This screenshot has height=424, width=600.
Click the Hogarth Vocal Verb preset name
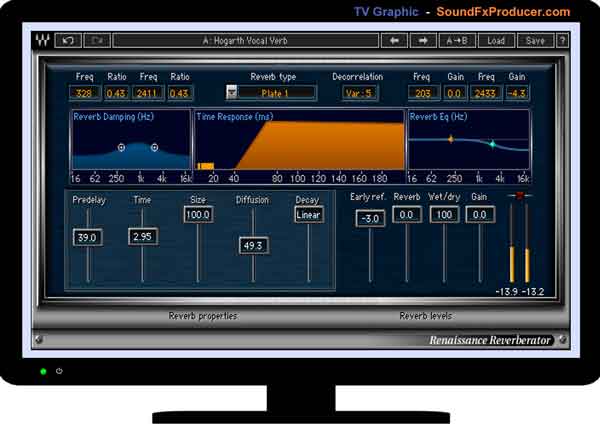245,41
